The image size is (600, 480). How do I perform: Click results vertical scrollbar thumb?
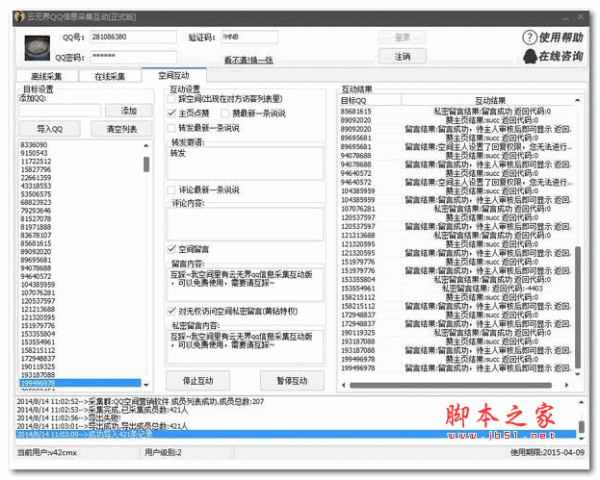[578, 307]
